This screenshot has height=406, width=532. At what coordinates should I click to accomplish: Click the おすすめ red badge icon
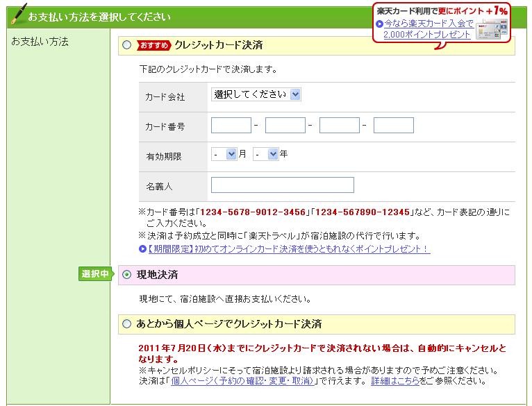coord(153,45)
